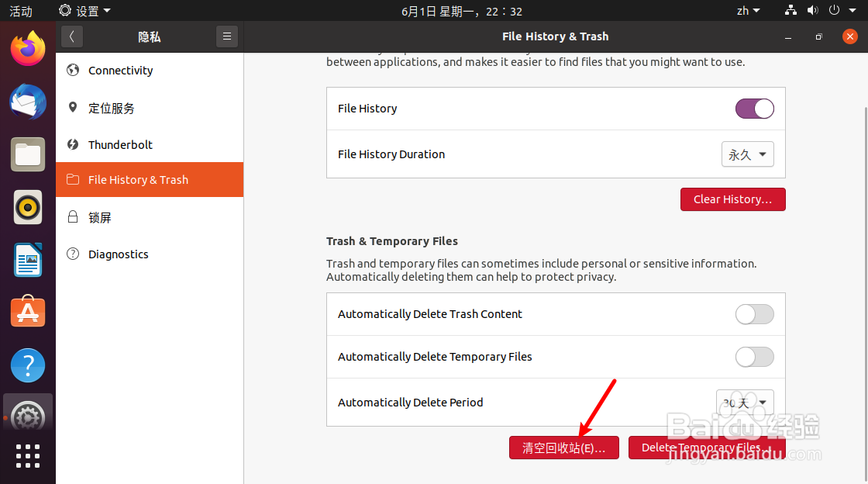
Task: Show the applications grid
Action: click(x=28, y=456)
